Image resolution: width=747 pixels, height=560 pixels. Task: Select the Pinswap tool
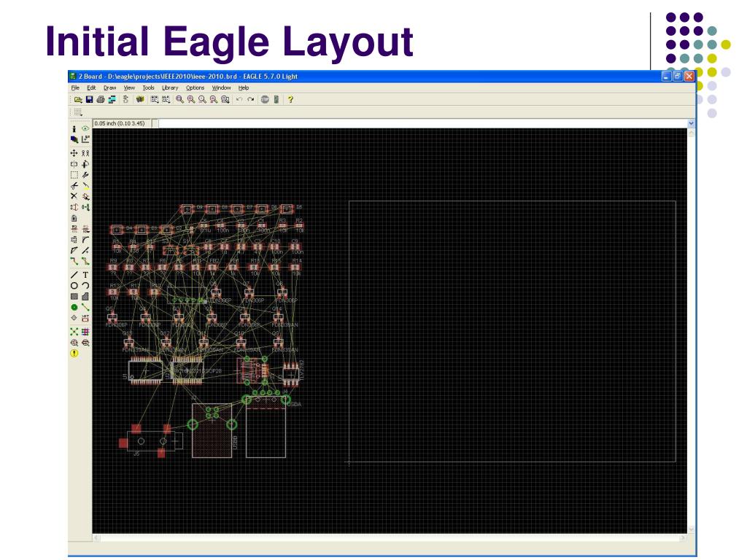(x=74, y=207)
